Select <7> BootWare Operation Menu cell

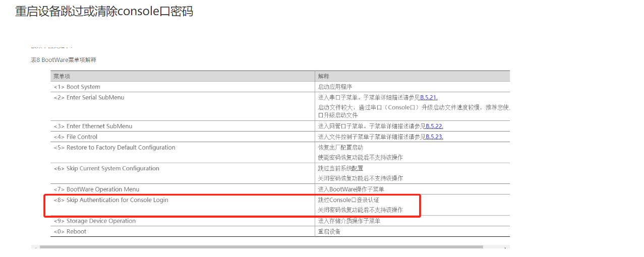(183, 189)
